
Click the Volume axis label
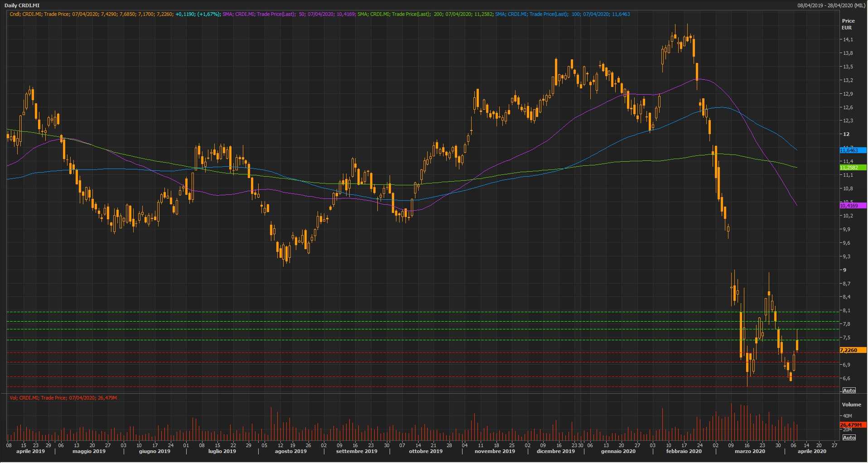pyautogui.click(x=851, y=405)
